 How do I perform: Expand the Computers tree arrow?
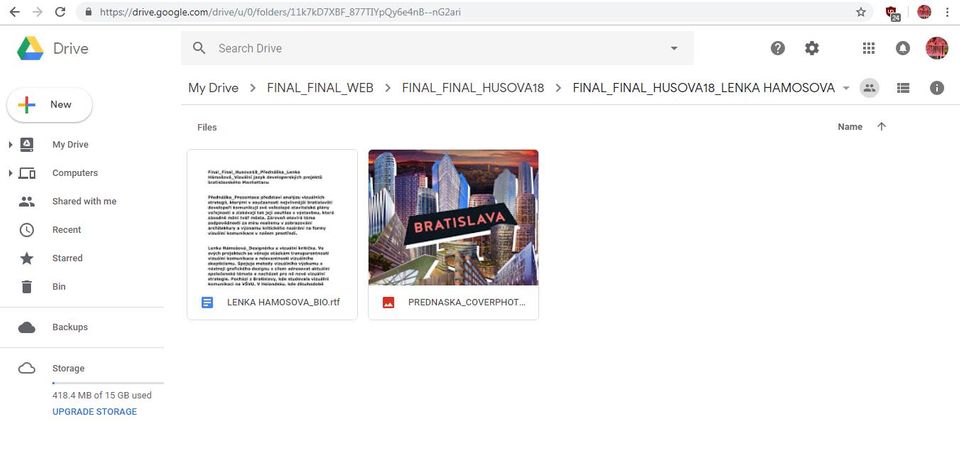[x=10, y=173]
